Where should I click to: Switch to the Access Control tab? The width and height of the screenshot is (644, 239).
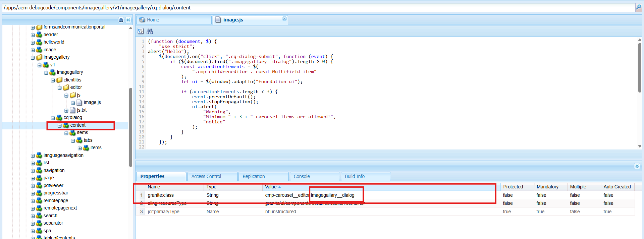[x=206, y=176]
